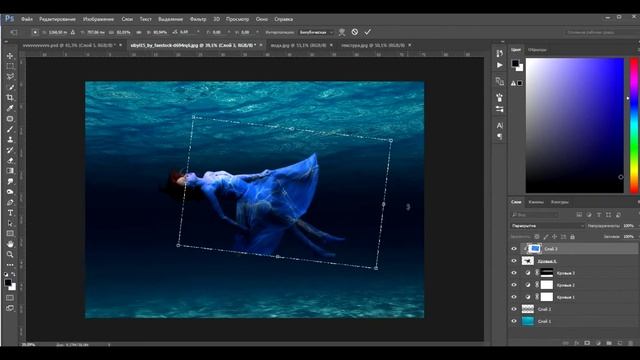Select the Hand tool
640x360 pixels.
click(10, 244)
